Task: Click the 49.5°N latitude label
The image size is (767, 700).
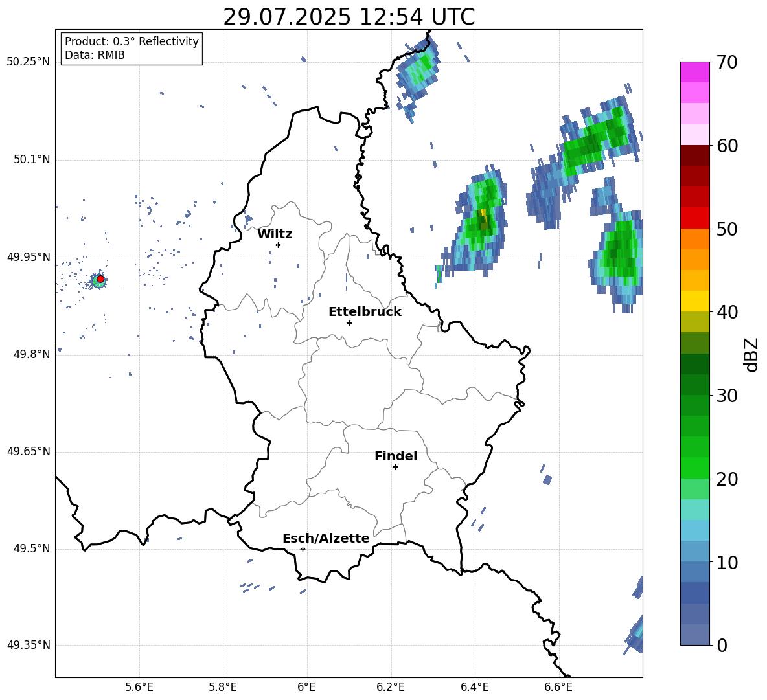Action: click(x=31, y=549)
